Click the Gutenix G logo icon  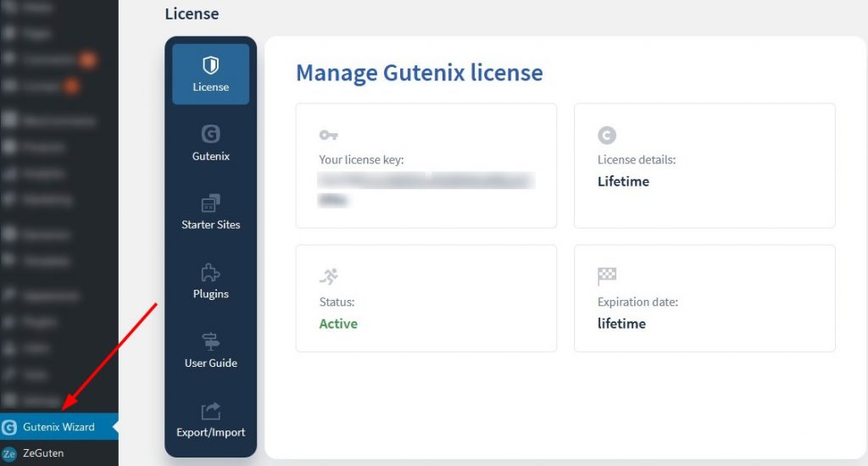coord(210,134)
